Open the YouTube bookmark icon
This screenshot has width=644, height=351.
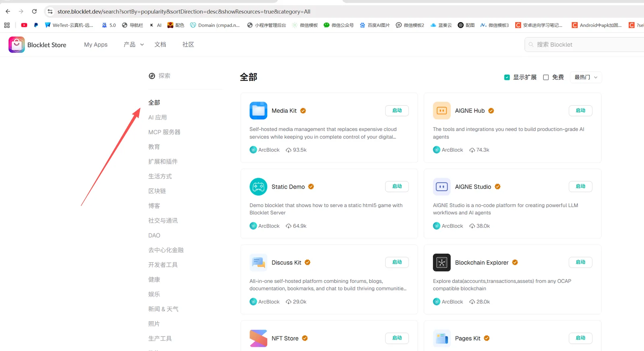point(24,25)
